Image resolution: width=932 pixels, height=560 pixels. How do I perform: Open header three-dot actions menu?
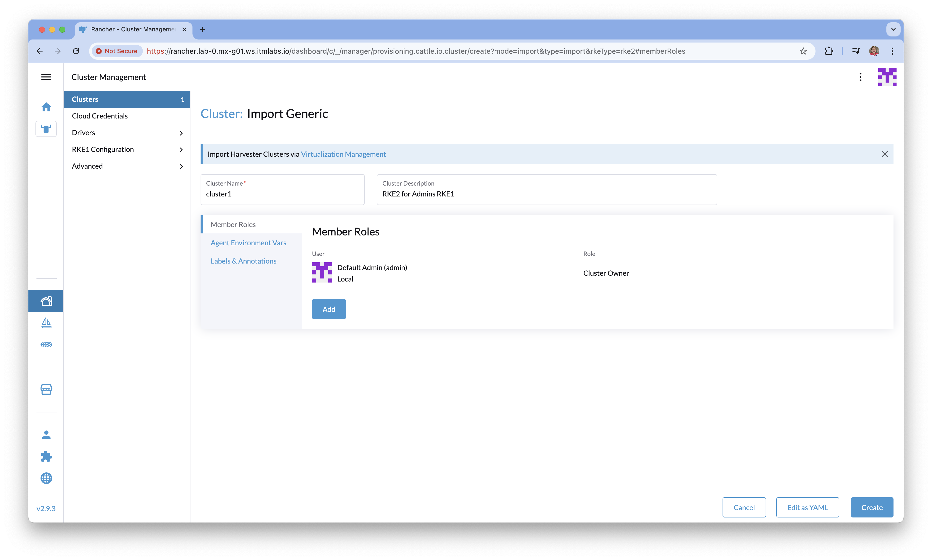point(860,77)
